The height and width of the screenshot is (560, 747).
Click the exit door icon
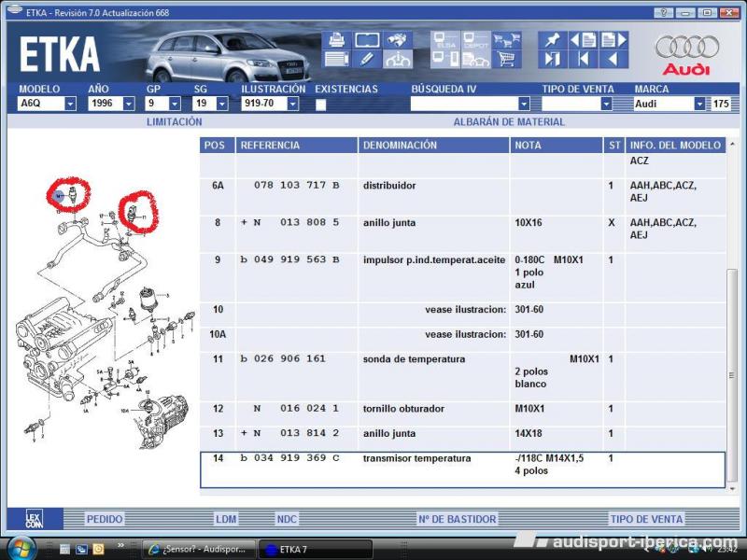pyautogui.click(x=552, y=59)
